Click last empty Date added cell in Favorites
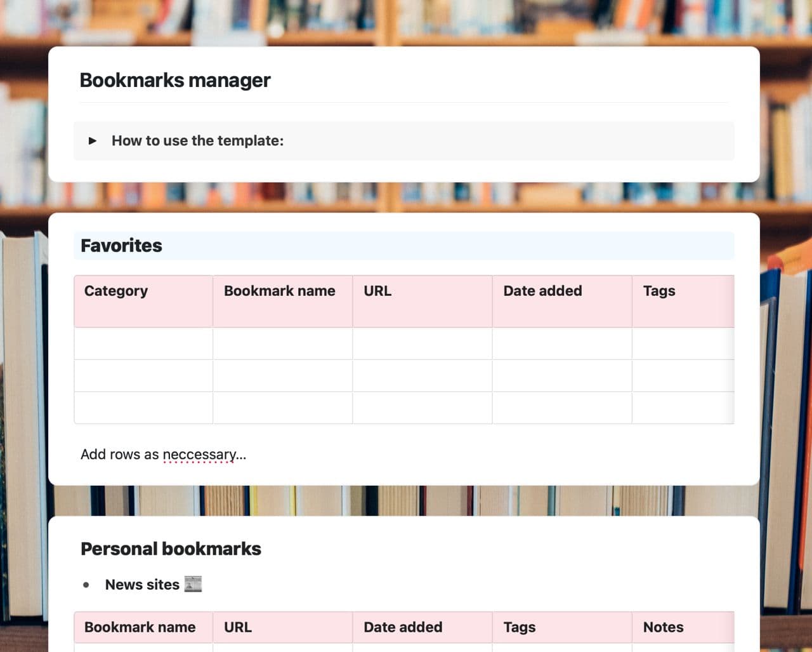This screenshot has width=812, height=652. pyautogui.click(x=562, y=408)
